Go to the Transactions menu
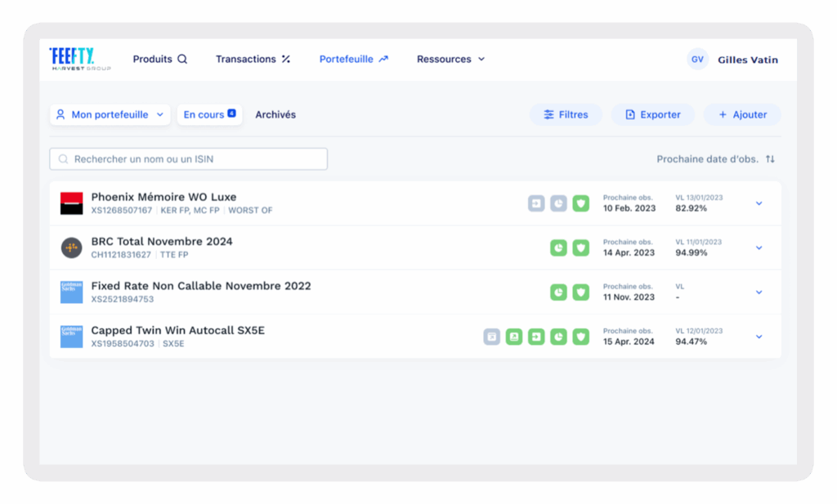Image resolution: width=837 pixels, height=504 pixels. (253, 60)
